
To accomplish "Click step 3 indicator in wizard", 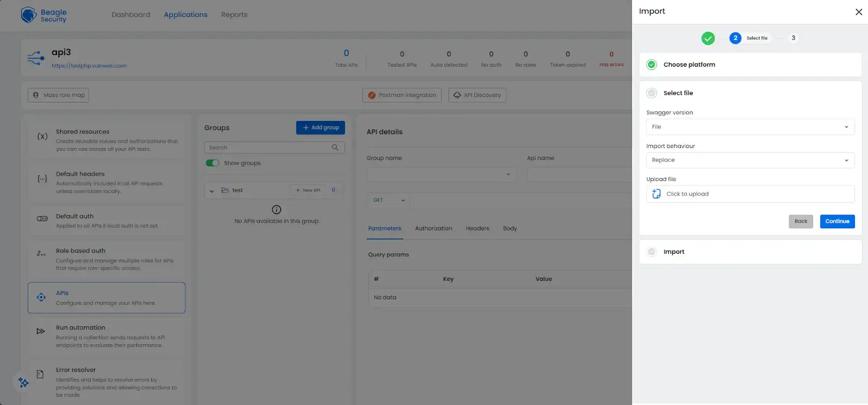I will (x=793, y=38).
